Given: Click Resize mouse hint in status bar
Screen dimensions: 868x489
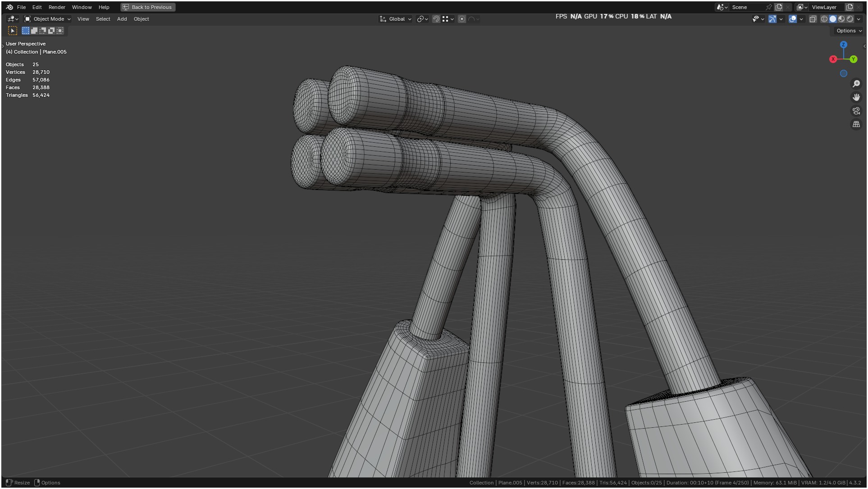Looking at the screenshot, I should tap(18, 483).
